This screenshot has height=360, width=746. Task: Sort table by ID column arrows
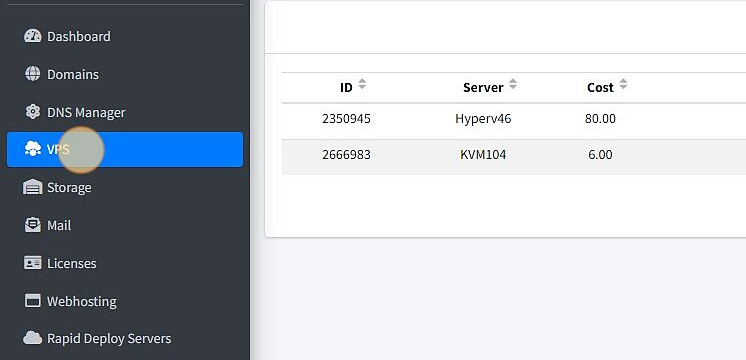[362, 84]
